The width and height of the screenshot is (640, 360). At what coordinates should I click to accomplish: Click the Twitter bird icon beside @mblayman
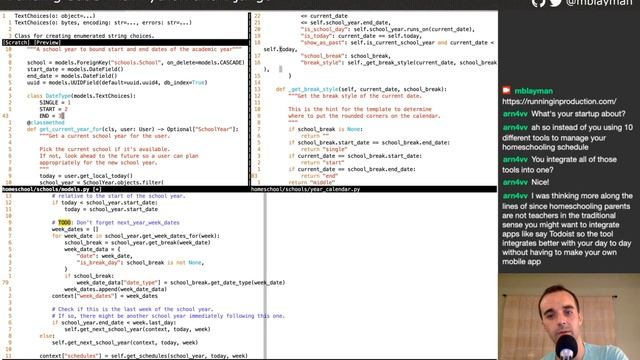[x=556, y=3]
